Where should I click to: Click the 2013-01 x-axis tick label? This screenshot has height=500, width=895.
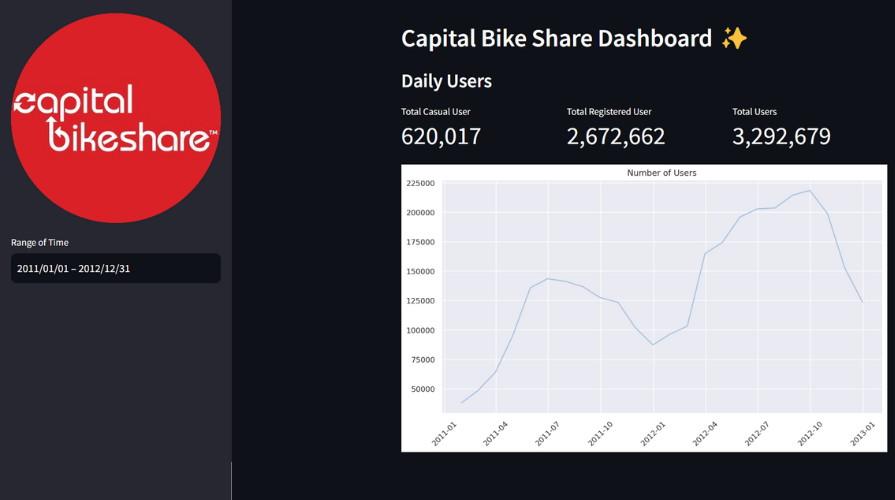[x=862, y=434]
